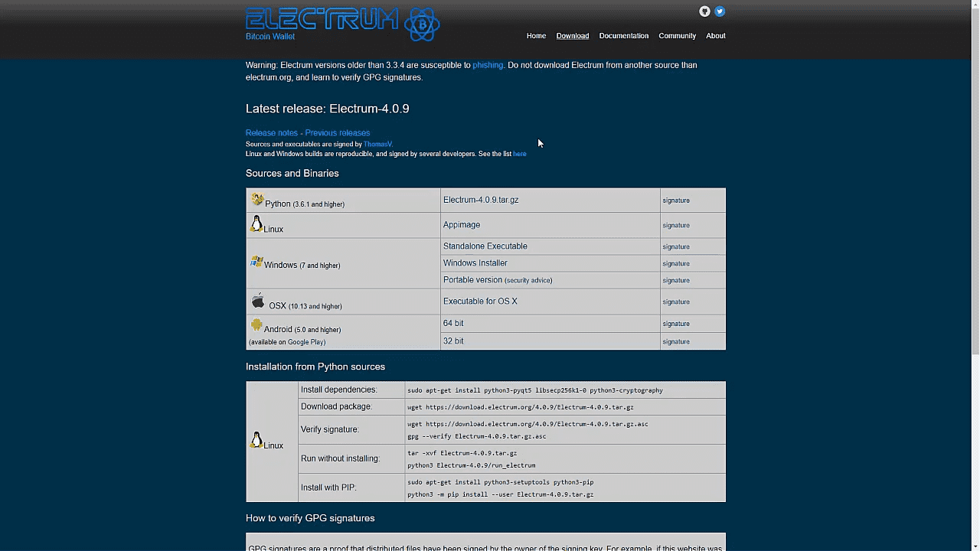The image size is (980, 551).
Task: Select the Download menu item
Action: click(x=573, y=36)
